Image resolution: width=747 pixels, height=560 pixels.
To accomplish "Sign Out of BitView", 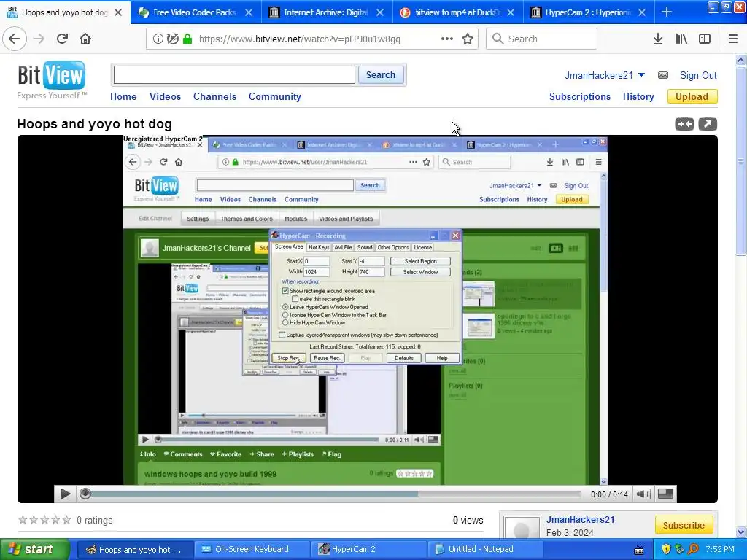I will pyautogui.click(x=698, y=75).
